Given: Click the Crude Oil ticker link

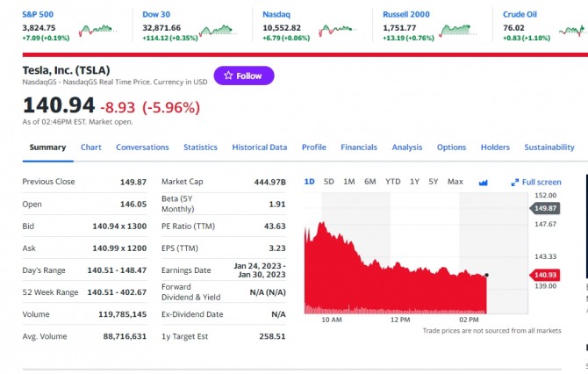Looking at the screenshot, I should [x=520, y=14].
